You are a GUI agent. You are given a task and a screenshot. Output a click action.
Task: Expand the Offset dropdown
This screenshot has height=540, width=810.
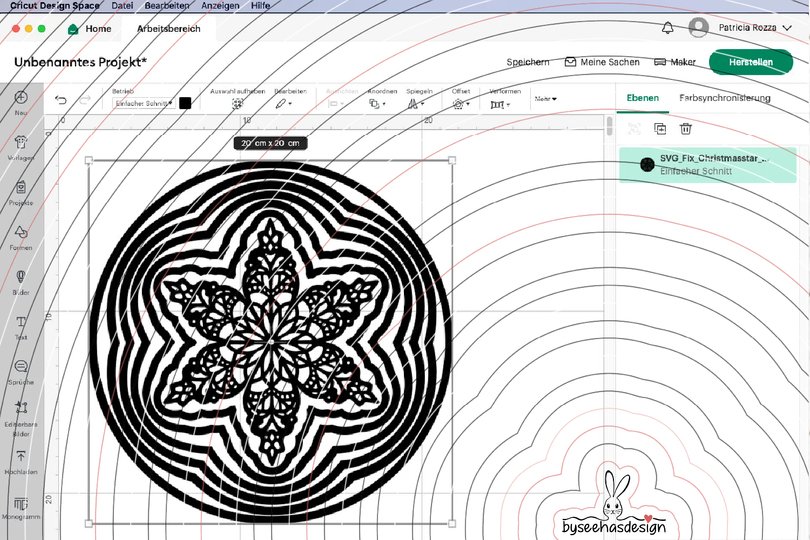461,104
